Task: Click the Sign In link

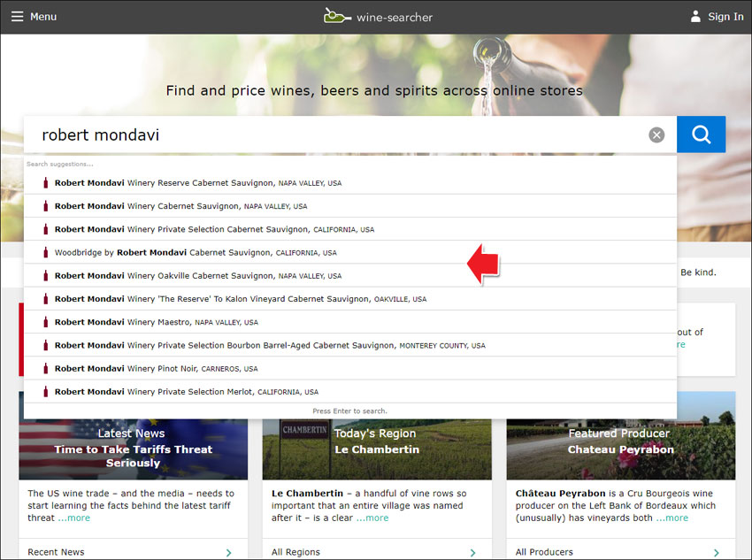Action: 725,17
